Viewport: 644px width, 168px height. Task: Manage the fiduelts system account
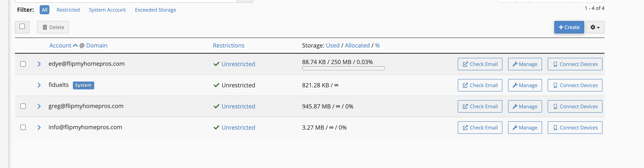[525, 85]
